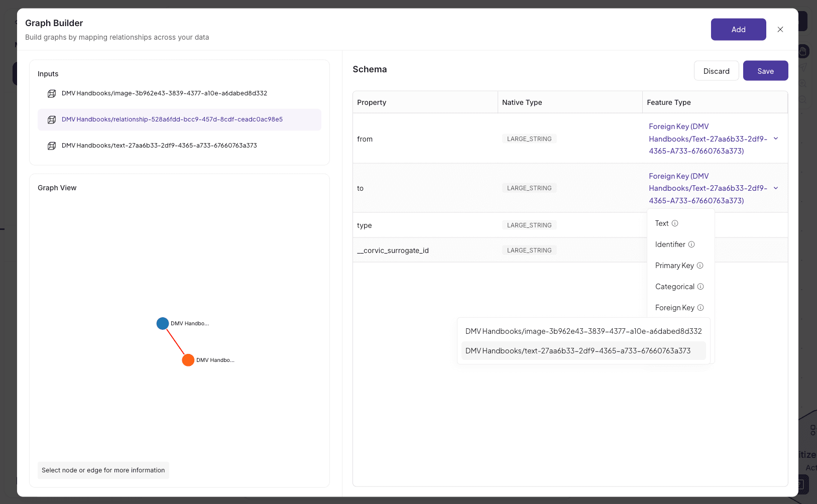Click the cube icon beside the text input
The height and width of the screenshot is (504, 817).
(52, 146)
